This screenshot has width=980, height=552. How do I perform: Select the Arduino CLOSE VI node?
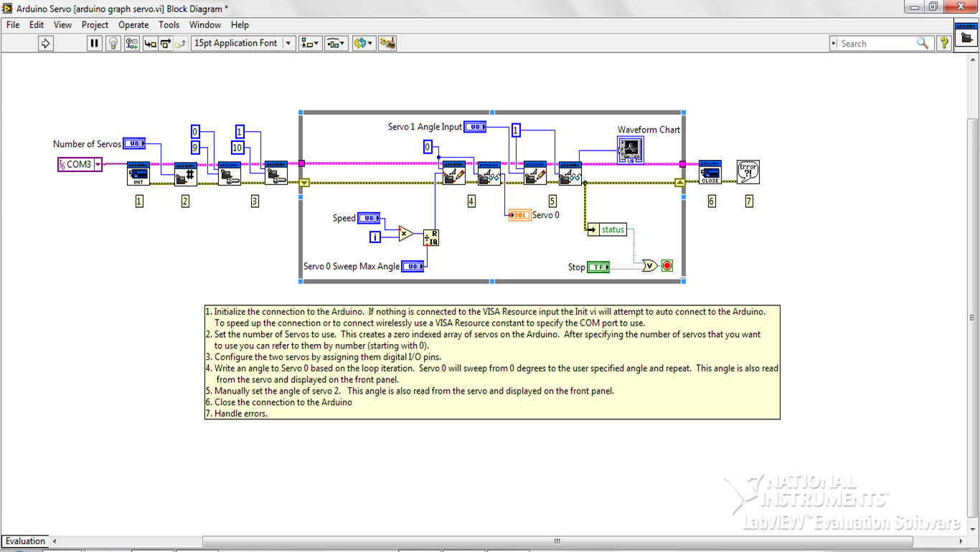click(710, 172)
